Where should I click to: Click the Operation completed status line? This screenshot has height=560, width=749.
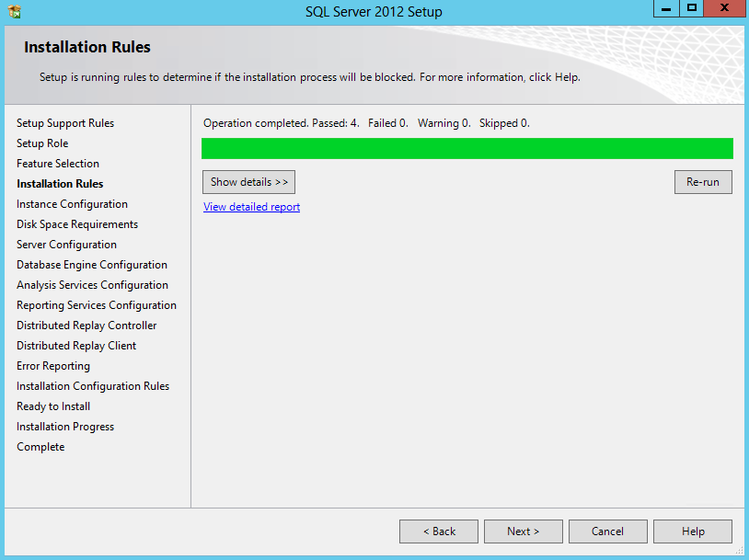366,123
